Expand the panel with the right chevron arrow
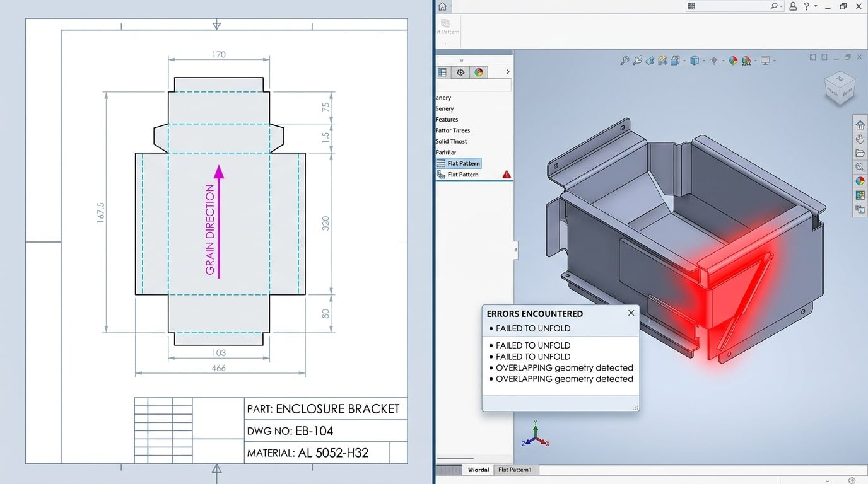 (x=508, y=72)
